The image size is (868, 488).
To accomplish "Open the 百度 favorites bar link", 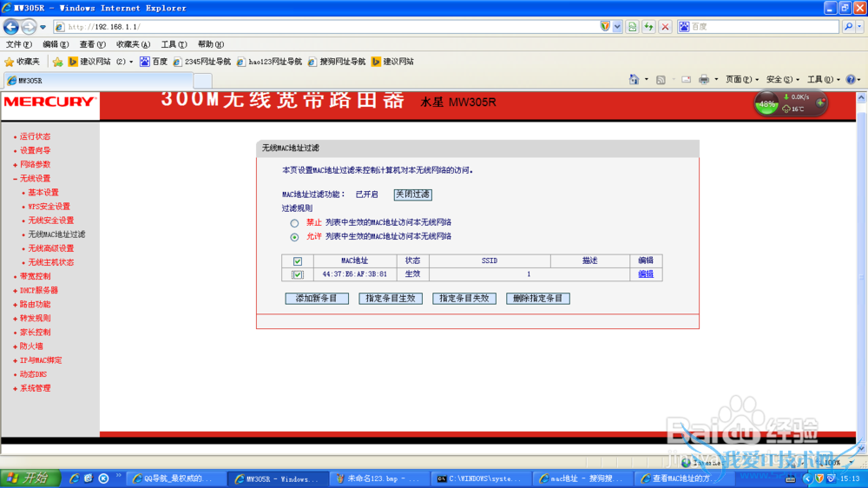I will [154, 62].
